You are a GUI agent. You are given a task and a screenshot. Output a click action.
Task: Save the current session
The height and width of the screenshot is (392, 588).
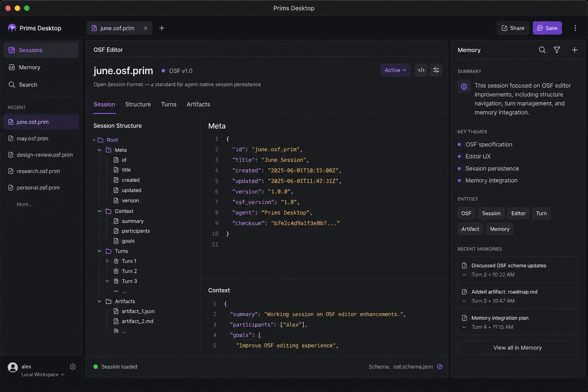[547, 28]
